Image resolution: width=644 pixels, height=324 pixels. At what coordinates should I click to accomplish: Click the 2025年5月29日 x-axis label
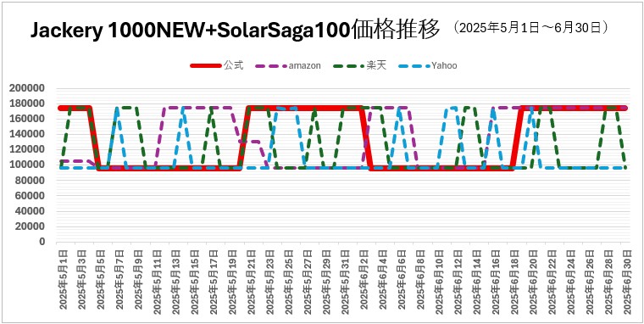click(x=327, y=282)
